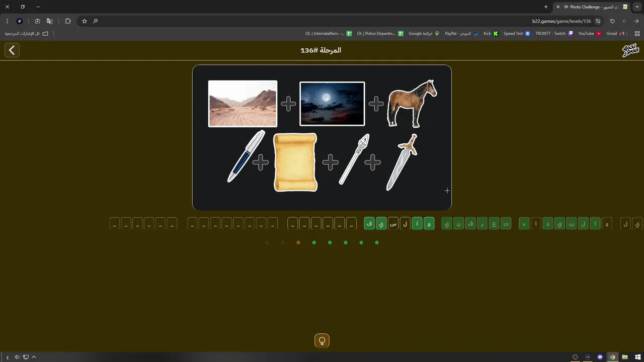Screen dimensions: 644x362
Task: Click the Chrome taskbar icon
Action: coord(612,357)
